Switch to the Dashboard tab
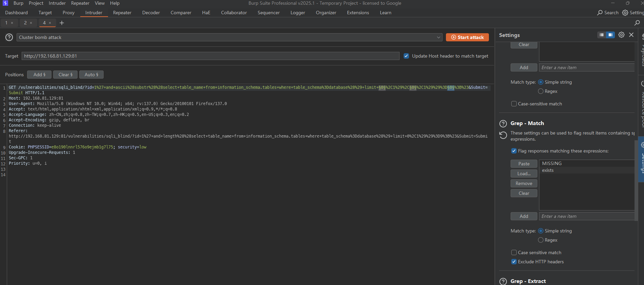This screenshot has width=644, height=285. click(16, 13)
